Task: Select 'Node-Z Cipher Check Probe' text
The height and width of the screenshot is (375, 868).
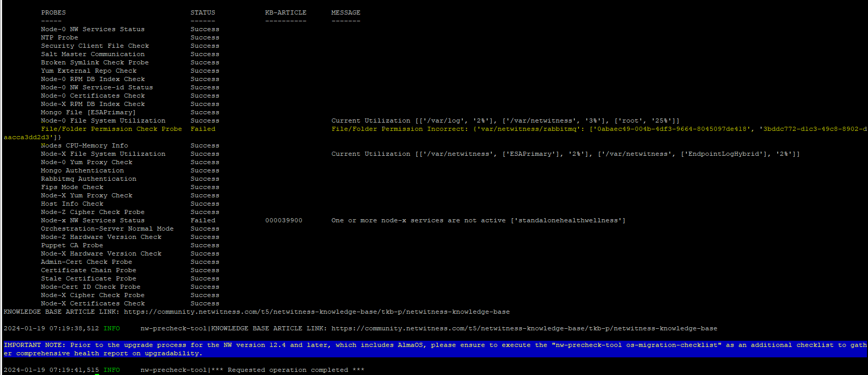Action: (x=93, y=212)
